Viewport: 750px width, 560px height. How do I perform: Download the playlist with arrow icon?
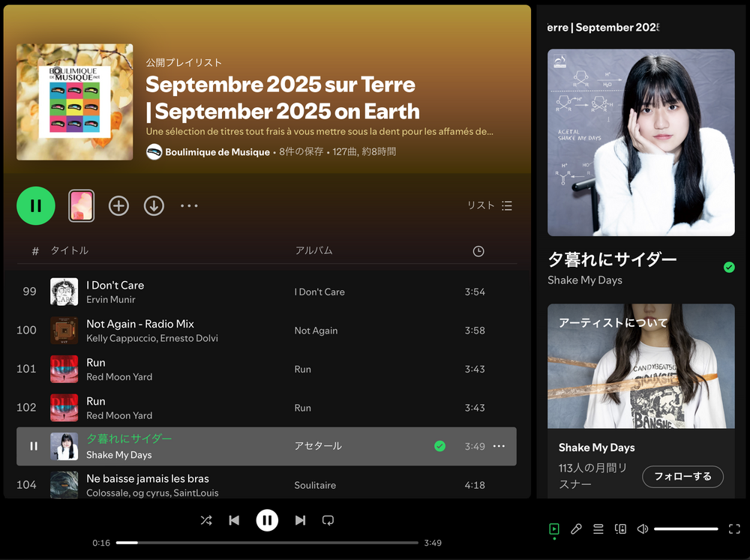(154, 205)
